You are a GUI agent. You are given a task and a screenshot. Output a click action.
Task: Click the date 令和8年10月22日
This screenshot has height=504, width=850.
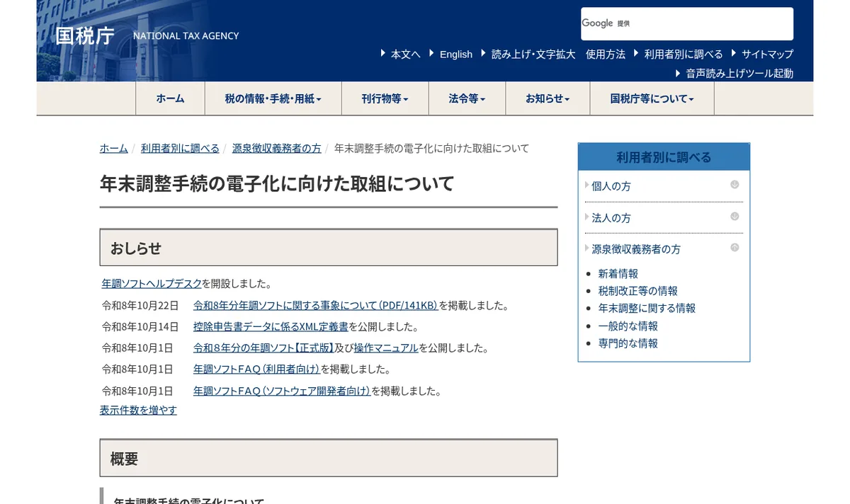click(140, 306)
